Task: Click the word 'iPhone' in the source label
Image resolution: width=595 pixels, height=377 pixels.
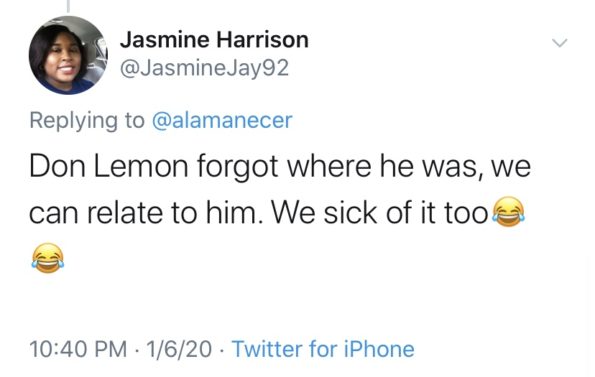Action: (x=379, y=349)
